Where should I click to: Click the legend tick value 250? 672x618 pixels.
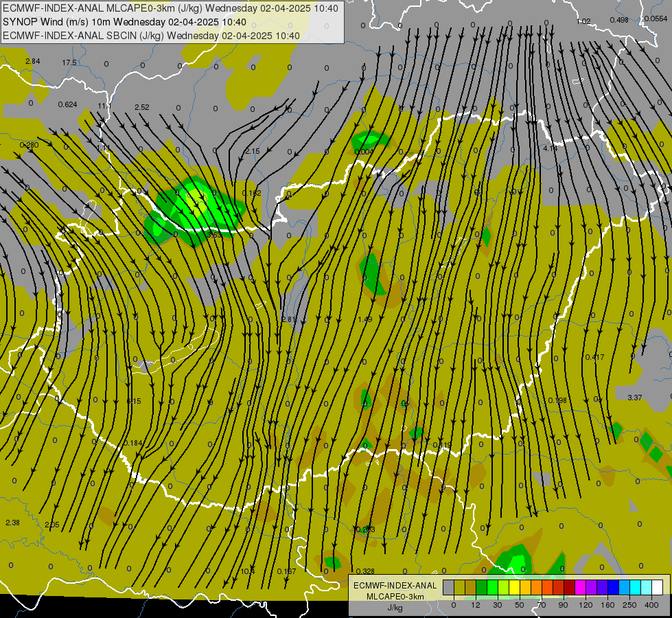tap(629, 605)
